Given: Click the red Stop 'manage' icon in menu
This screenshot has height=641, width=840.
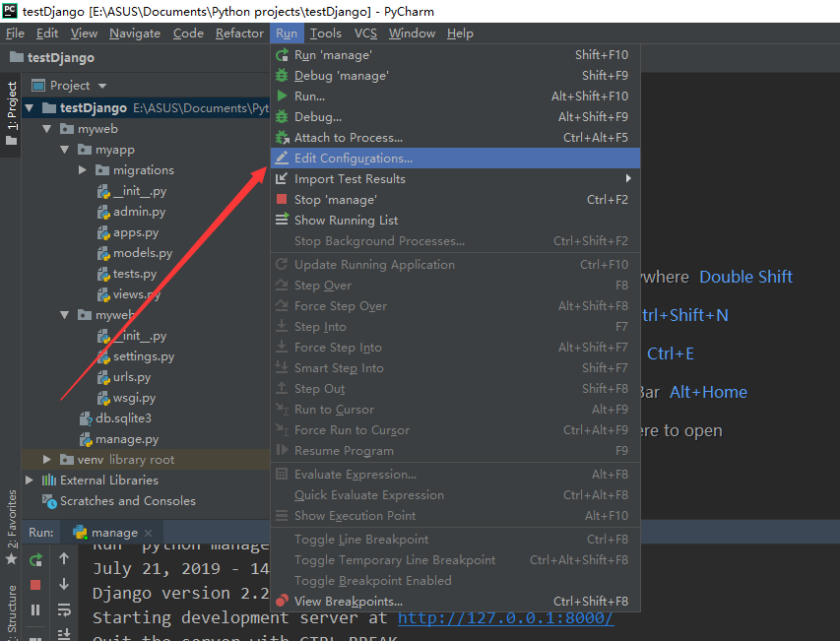Looking at the screenshot, I should 282,200.
